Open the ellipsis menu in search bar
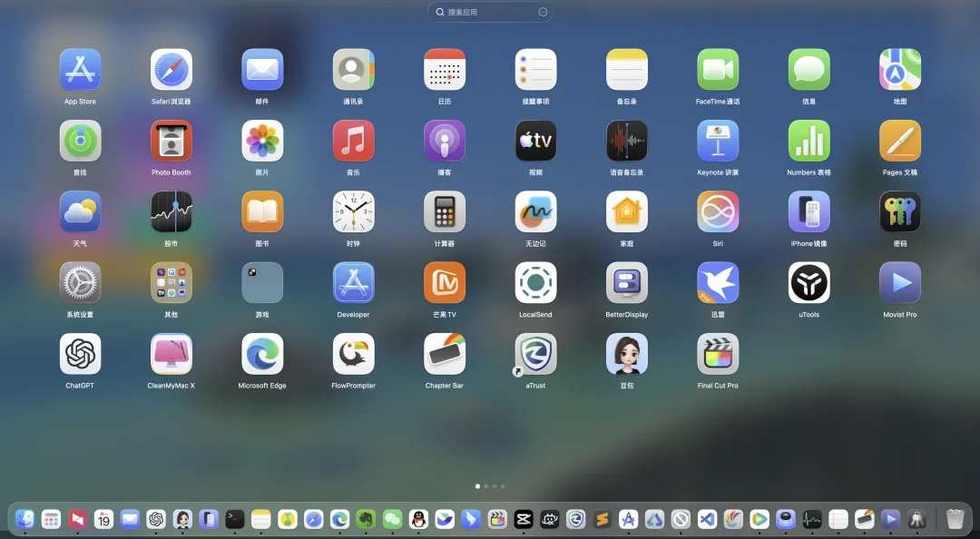This screenshot has width=980, height=539. (543, 12)
